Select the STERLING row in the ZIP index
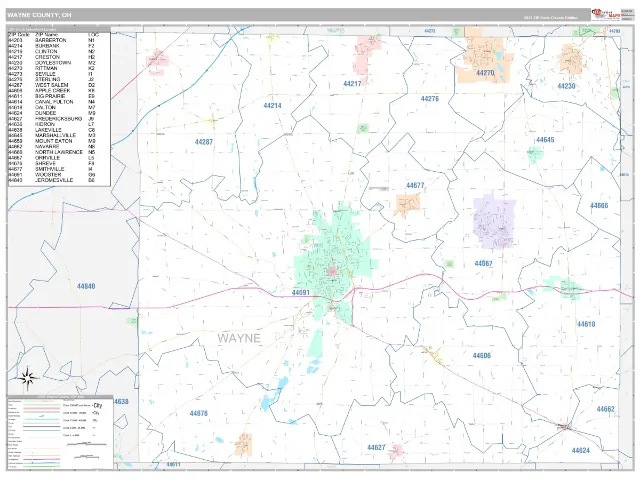Screen dimensions: 640x480 coord(52,80)
